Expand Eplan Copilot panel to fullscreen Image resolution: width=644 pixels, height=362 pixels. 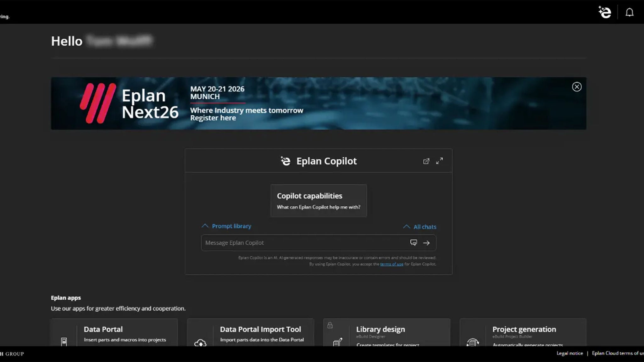pyautogui.click(x=439, y=161)
